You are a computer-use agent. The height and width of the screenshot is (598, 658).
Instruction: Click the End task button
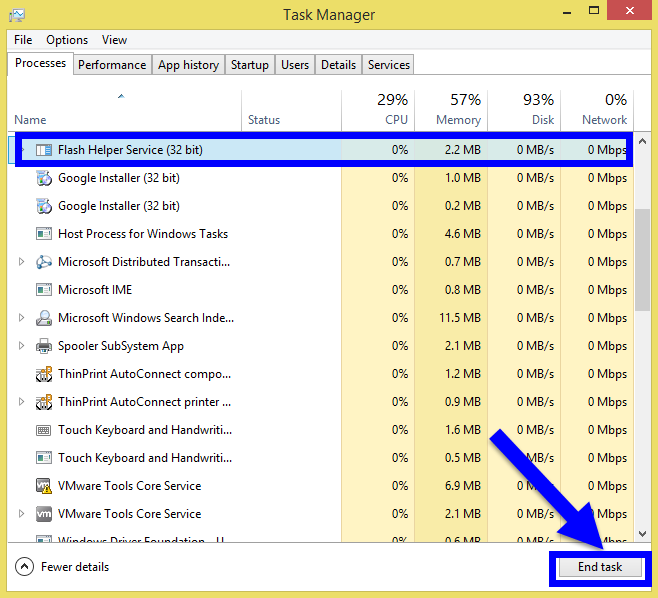pyautogui.click(x=600, y=567)
